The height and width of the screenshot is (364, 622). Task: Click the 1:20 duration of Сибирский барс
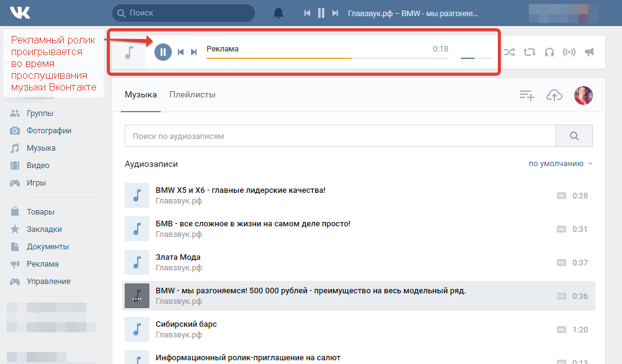580,330
